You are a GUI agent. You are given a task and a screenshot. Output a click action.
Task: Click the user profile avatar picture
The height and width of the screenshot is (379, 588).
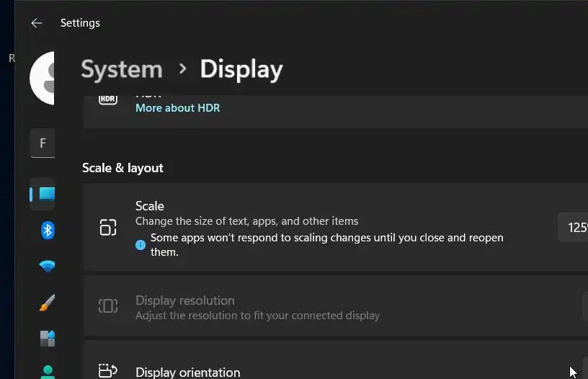[43, 79]
